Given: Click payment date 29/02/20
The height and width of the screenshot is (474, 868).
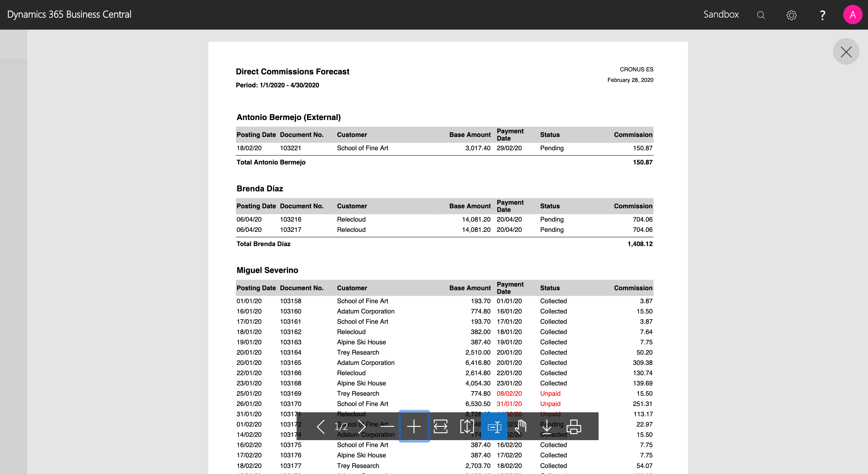Looking at the screenshot, I should coord(509,148).
